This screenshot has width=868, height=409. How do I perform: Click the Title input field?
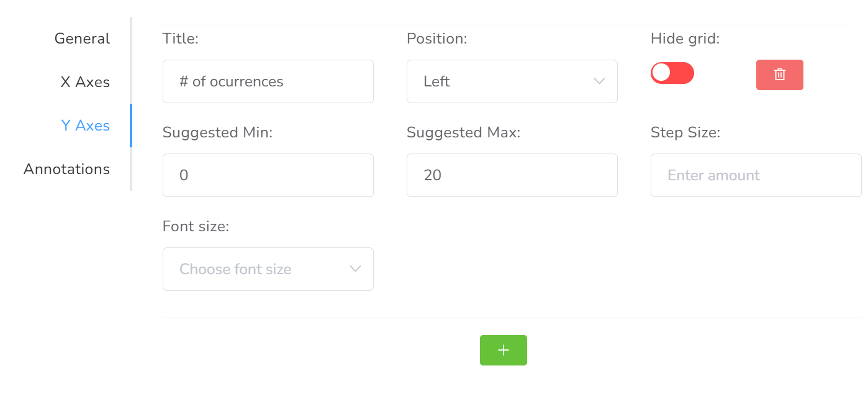click(x=268, y=81)
